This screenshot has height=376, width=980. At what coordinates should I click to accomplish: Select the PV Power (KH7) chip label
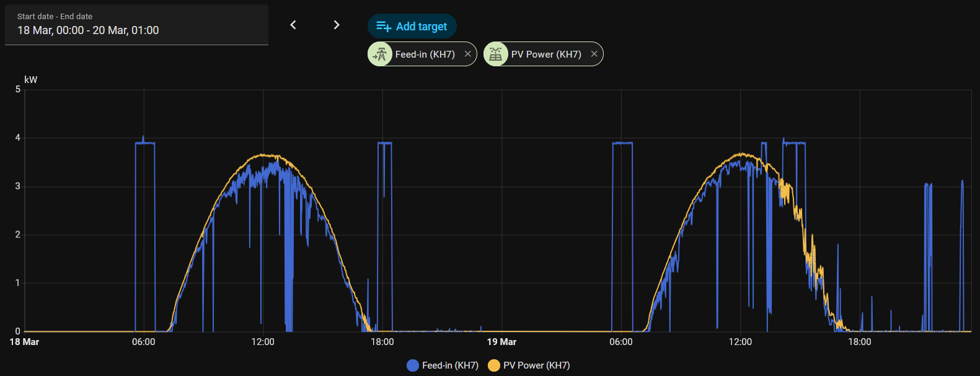(546, 55)
